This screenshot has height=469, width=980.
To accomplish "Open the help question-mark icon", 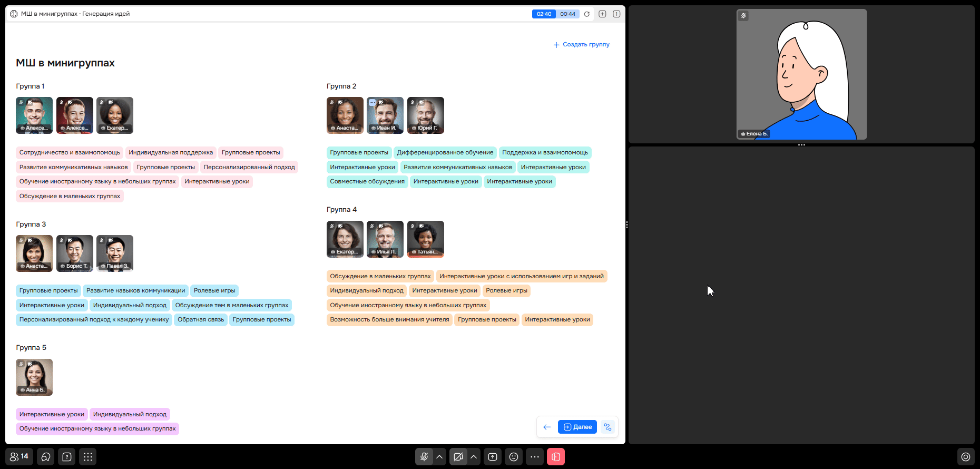I will tap(67, 457).
